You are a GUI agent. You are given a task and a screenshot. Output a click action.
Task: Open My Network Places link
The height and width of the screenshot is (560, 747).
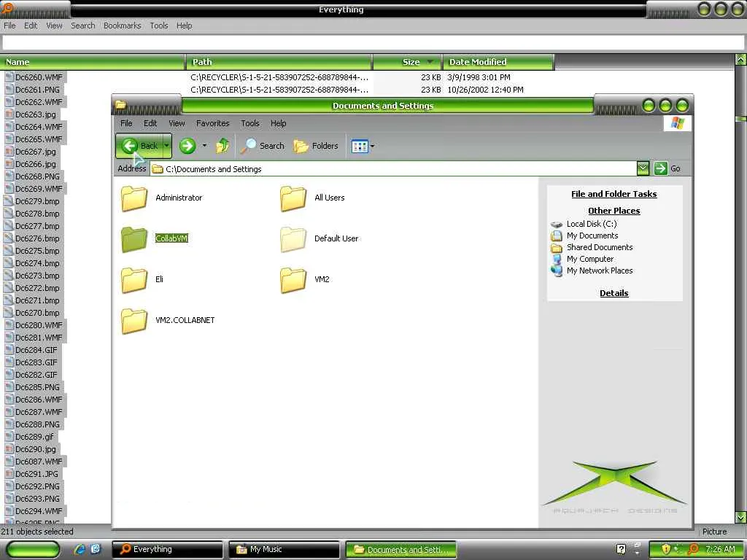point(600,271)
